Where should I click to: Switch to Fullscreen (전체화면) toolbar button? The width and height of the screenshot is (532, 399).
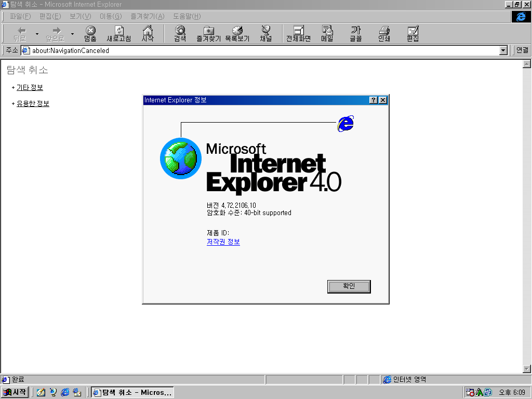[x=299, y=34]
